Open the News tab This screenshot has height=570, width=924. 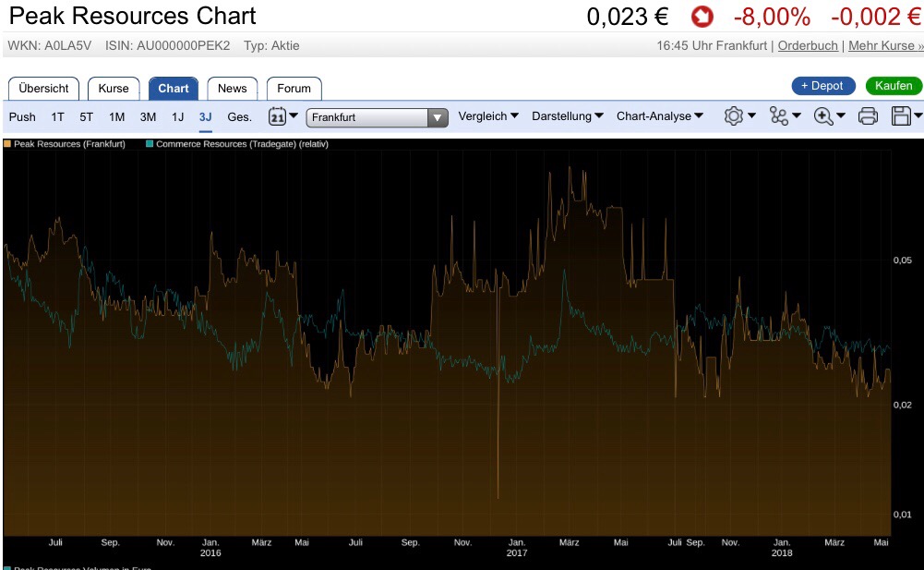tap(233, 89)
